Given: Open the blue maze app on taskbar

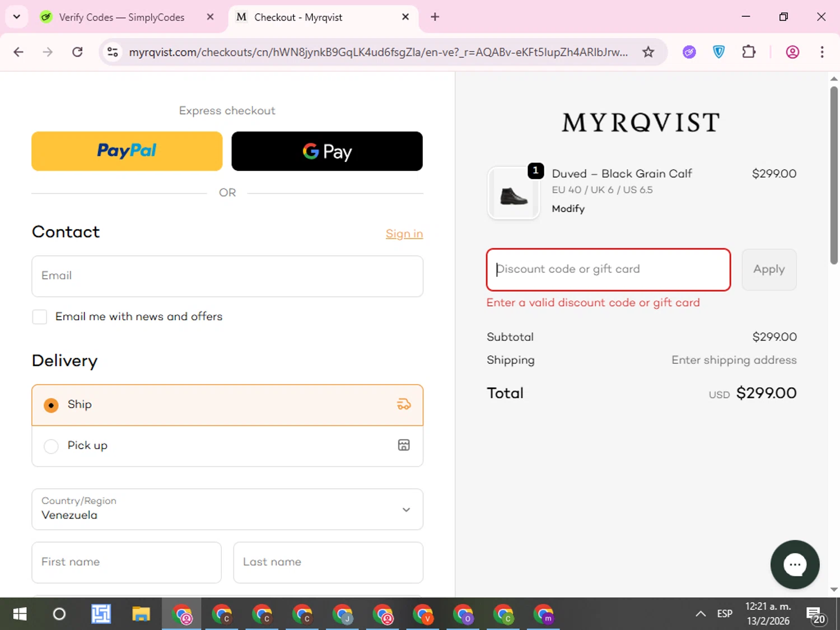Looking at the screenshot, I should click(101, 614).
